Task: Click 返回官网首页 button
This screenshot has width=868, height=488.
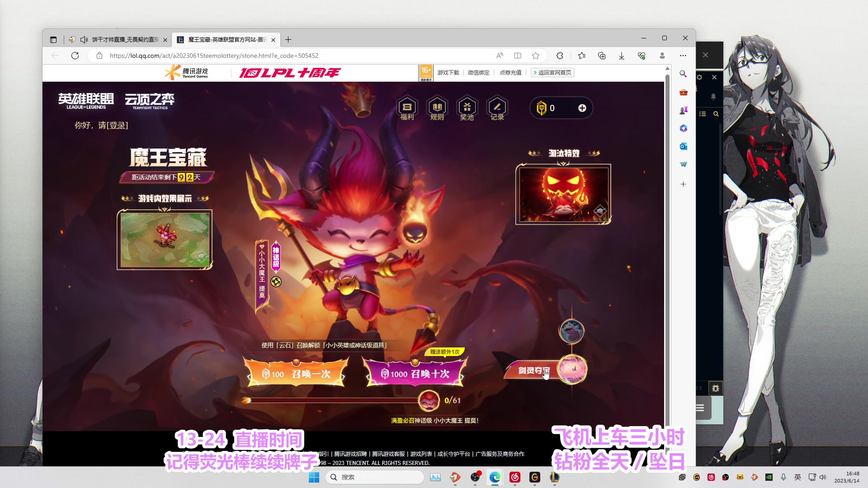Action: pyautogui.click(x=552, y=72)
